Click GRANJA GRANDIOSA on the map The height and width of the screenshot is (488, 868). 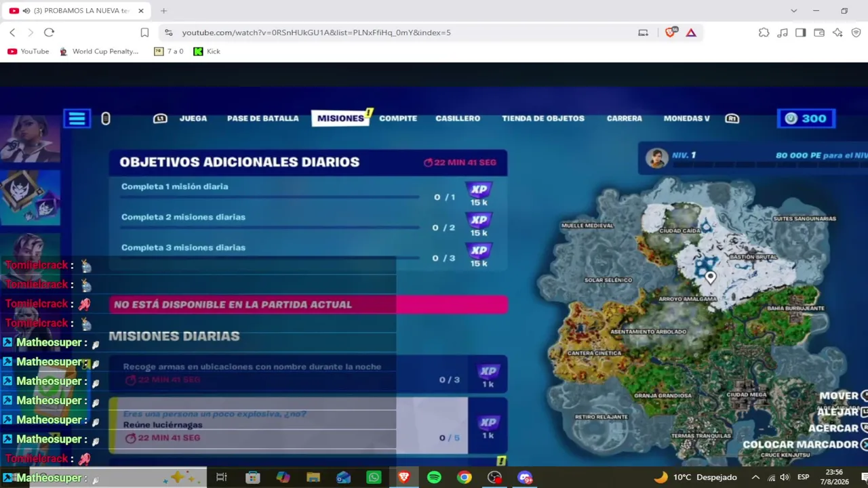point(663,395)
